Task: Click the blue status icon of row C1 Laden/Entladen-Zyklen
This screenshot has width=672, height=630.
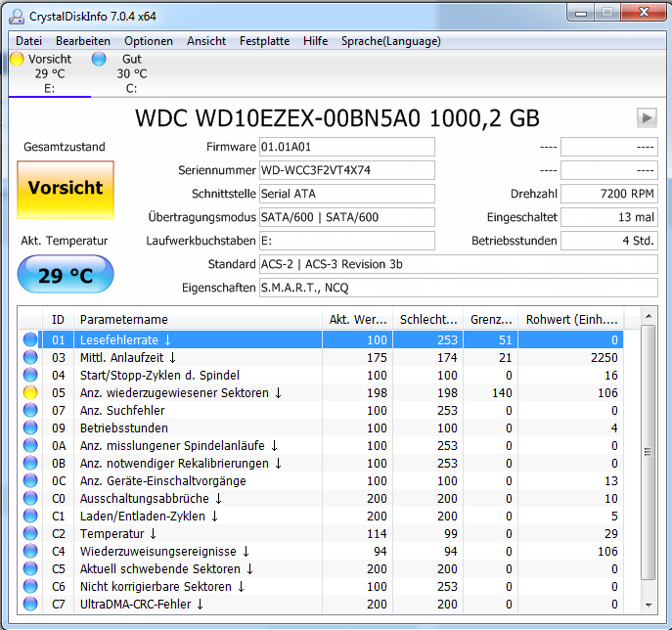Action: pyautogui.click(x=30, y=516)
